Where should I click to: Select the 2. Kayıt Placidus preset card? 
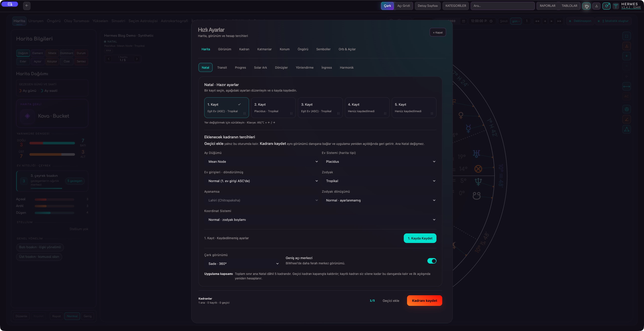tap(273, 108)
